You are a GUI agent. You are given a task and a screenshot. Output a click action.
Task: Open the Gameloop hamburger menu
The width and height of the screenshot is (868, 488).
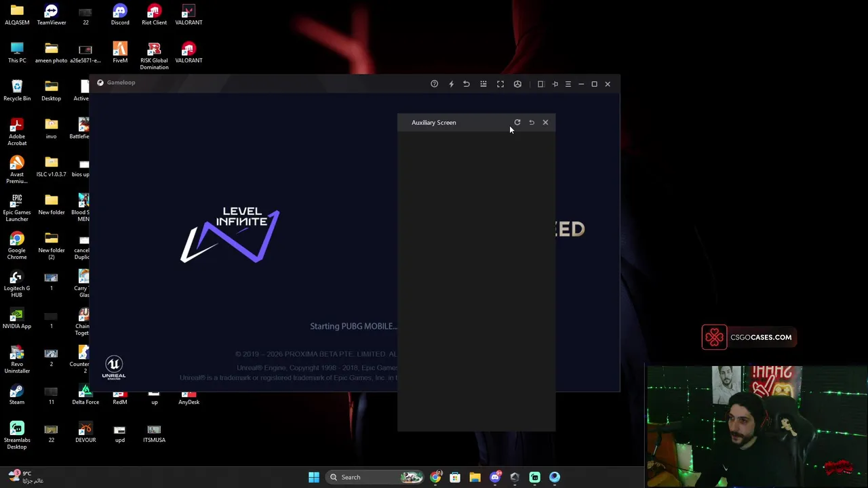pos(568,84)
